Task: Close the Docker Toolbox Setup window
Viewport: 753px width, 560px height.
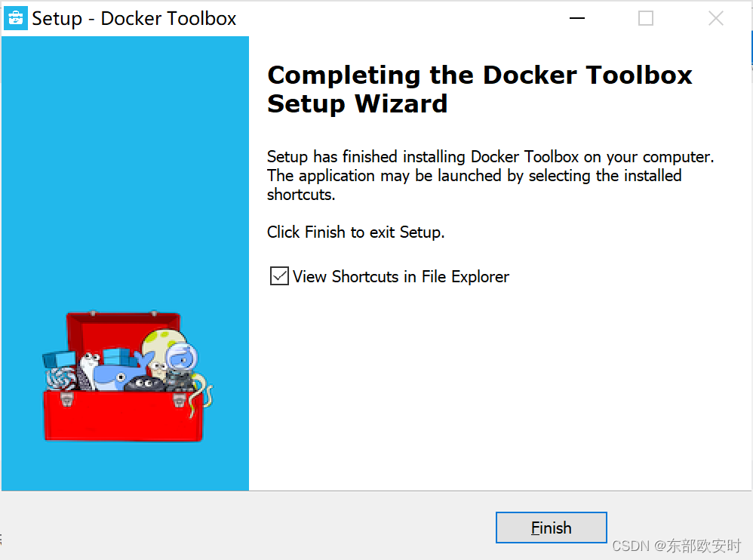Action: tap(715, 17)
